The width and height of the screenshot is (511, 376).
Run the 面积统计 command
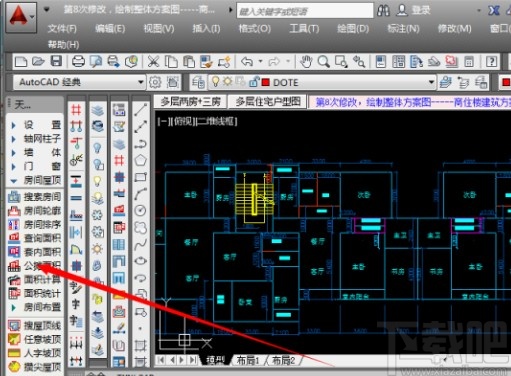tap(35, 293)
